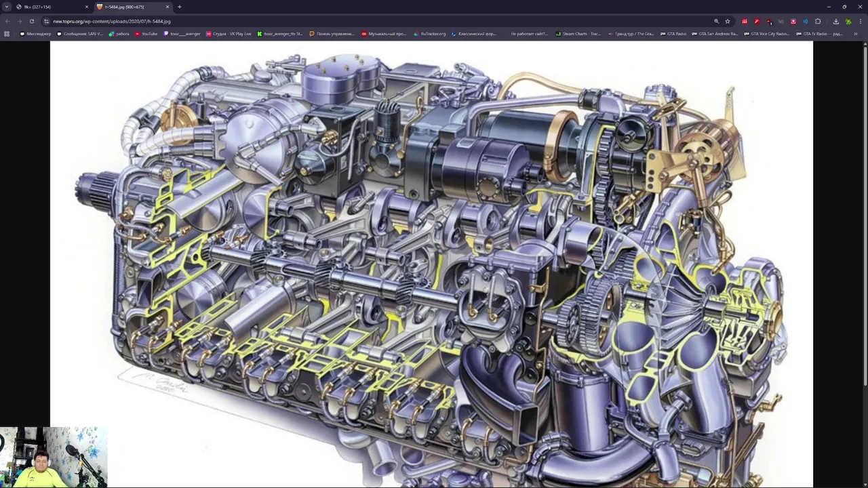Open the red feather extension icon

[757, 21]
